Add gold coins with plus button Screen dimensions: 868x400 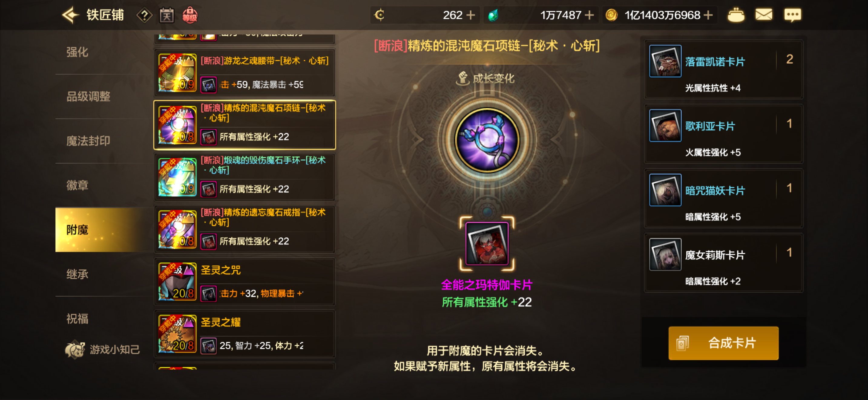[708, 15]
